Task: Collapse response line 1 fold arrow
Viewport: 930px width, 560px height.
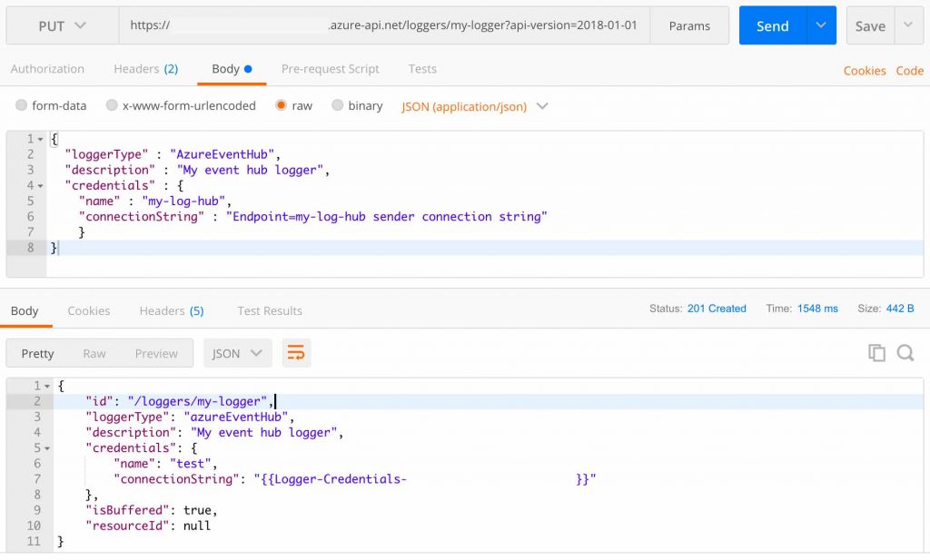Action: (x=47, y=387)
